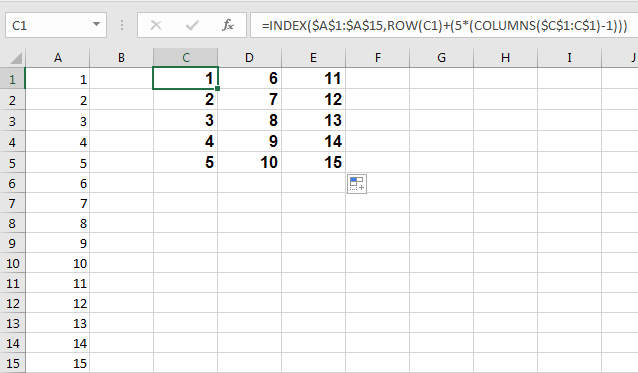Select cell D3 containing bold 8
Image resolution: width=638 pixels, height=373 pixels.
pos(249,121)
